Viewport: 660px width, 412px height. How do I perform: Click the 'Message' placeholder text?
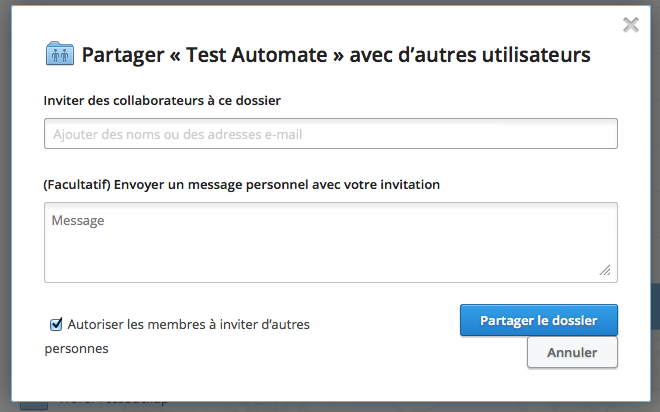click(x=78, y=220)
